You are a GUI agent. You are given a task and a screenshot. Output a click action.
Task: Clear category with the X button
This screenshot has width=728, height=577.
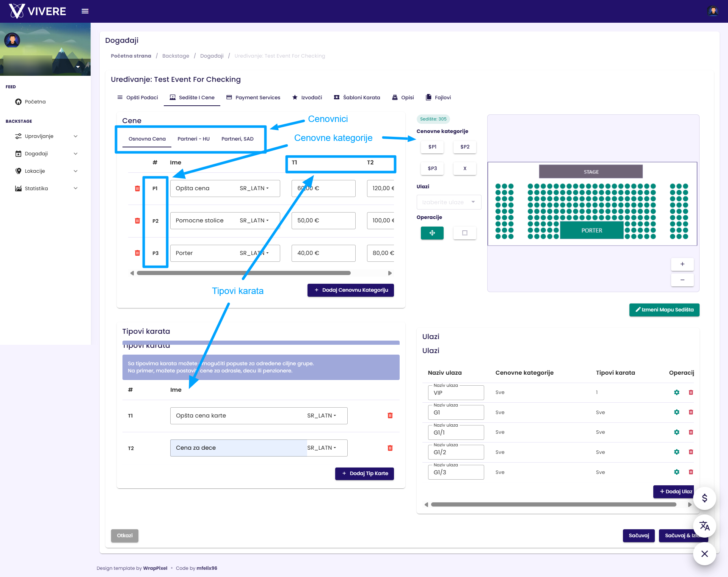465,168
